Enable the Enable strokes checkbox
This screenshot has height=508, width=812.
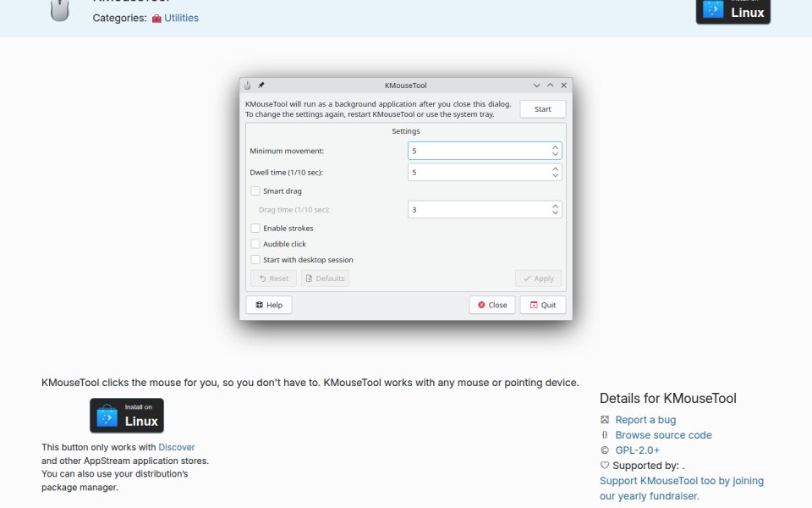255,228
